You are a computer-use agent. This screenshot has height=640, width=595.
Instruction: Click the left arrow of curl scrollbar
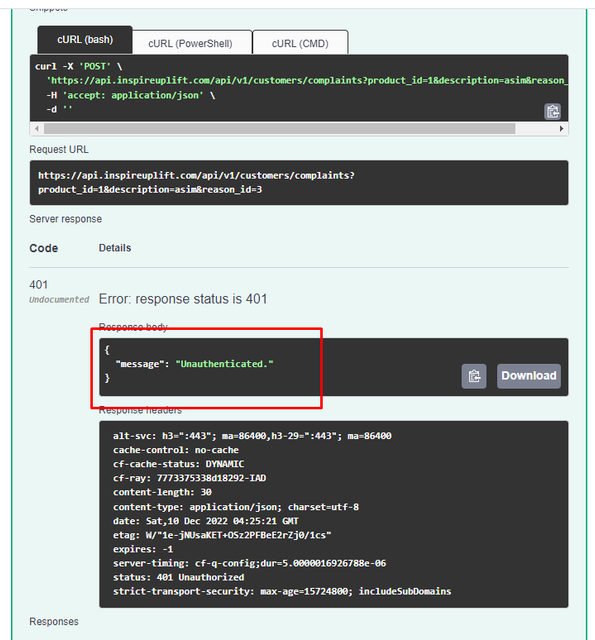37,129
